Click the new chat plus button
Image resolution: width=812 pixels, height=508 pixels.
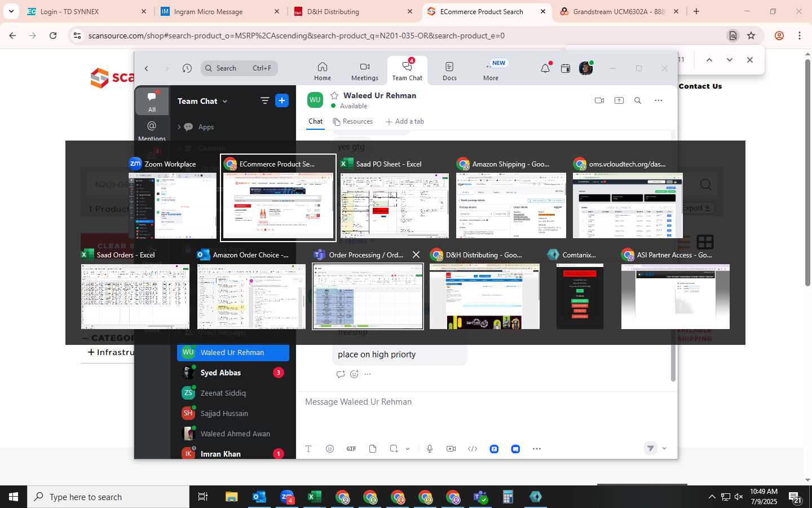point(282,100)
